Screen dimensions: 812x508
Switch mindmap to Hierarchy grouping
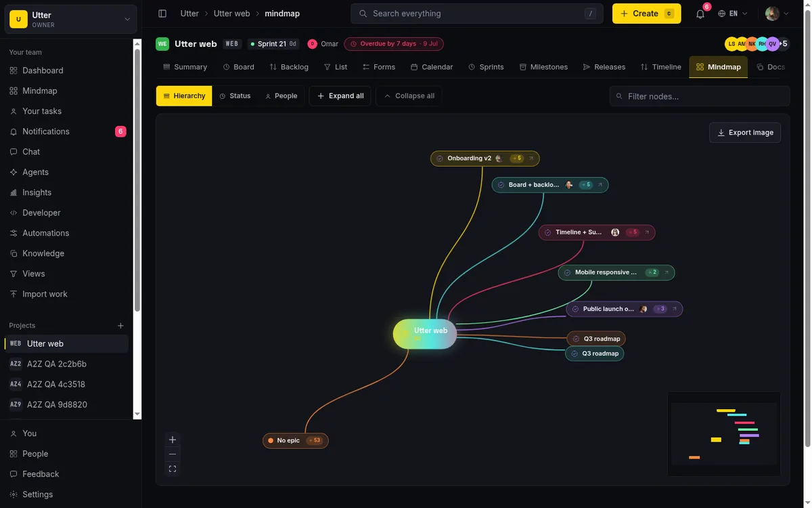tap(184, 96)
